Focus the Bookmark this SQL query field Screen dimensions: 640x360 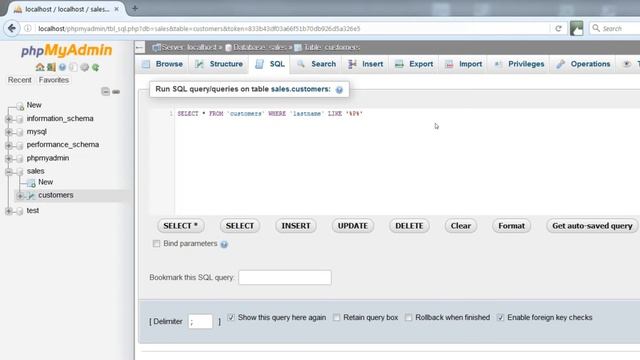click(x=285, y=278)
